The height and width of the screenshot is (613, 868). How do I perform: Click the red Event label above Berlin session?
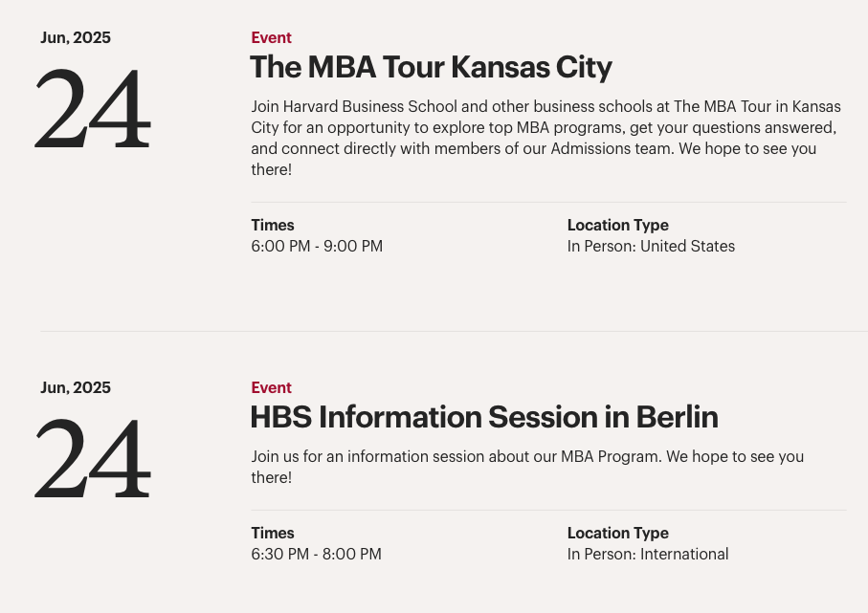(x=271, y=387)
